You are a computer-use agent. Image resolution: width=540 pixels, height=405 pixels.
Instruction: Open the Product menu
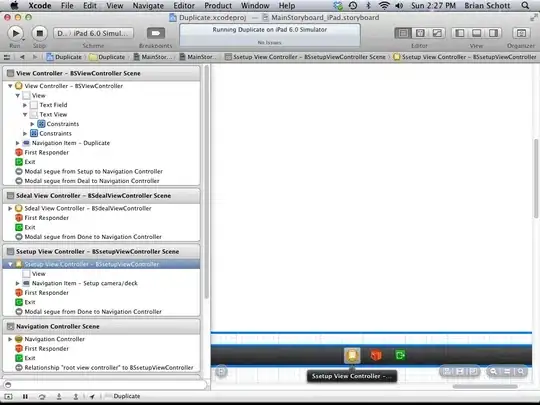pos(218,6)
